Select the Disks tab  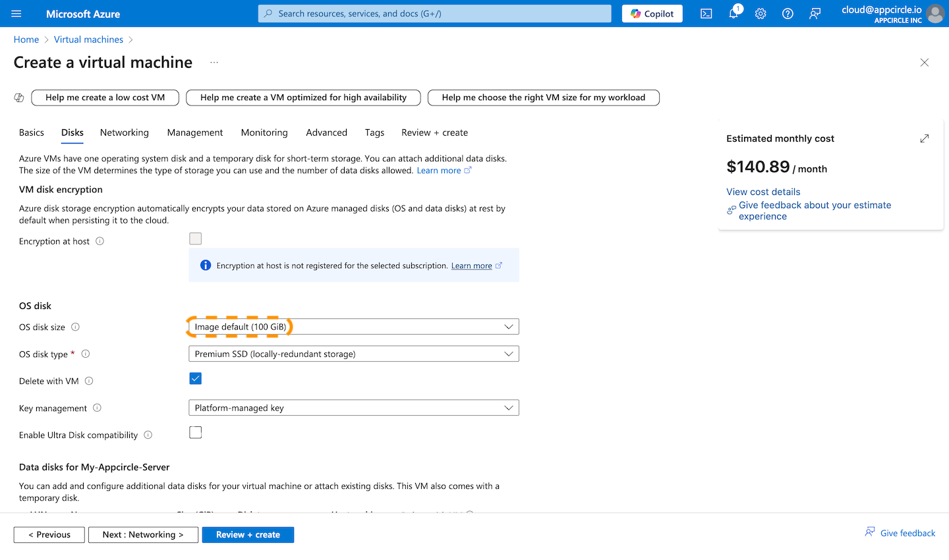tap(72, 132)
